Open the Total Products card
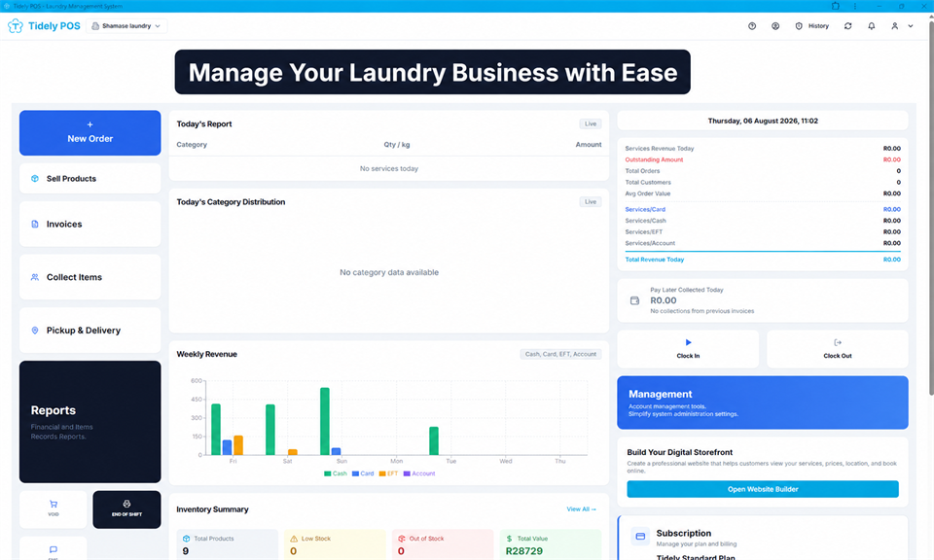The image size is (934, 560). tap(227, 544)
